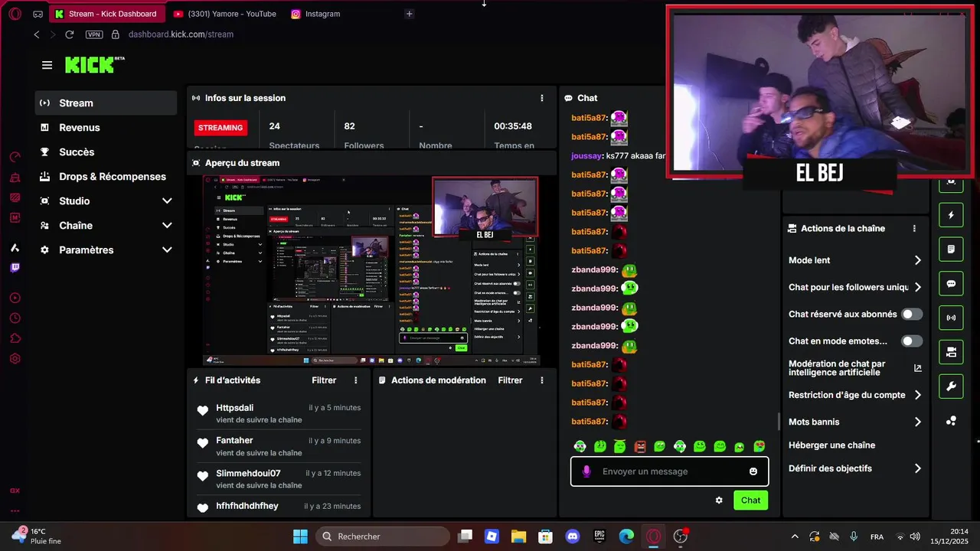Open the volume control in system tray
This screenshot has width=980, height=551.
click(915, 536)
